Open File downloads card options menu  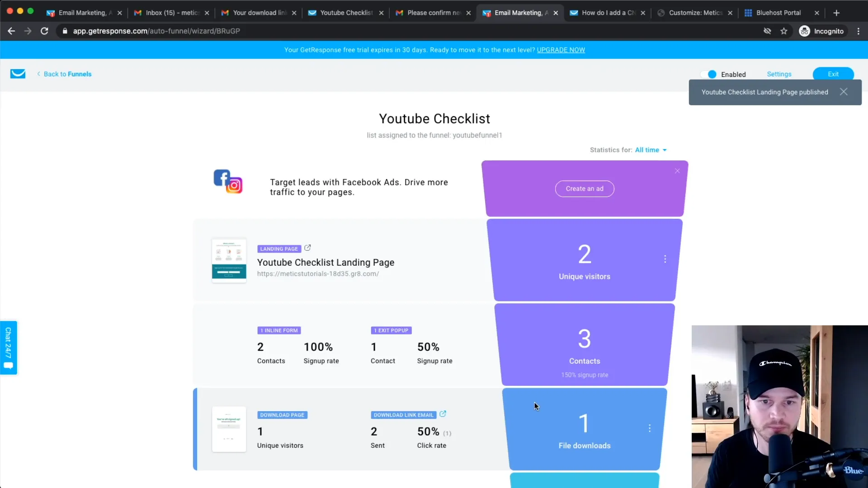(x=650, y=428)
